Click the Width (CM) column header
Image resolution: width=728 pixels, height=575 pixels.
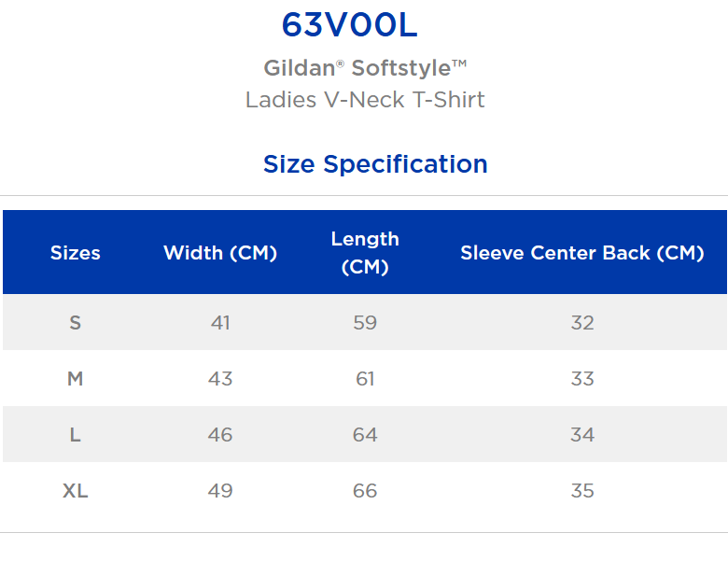tap(220, 253)
